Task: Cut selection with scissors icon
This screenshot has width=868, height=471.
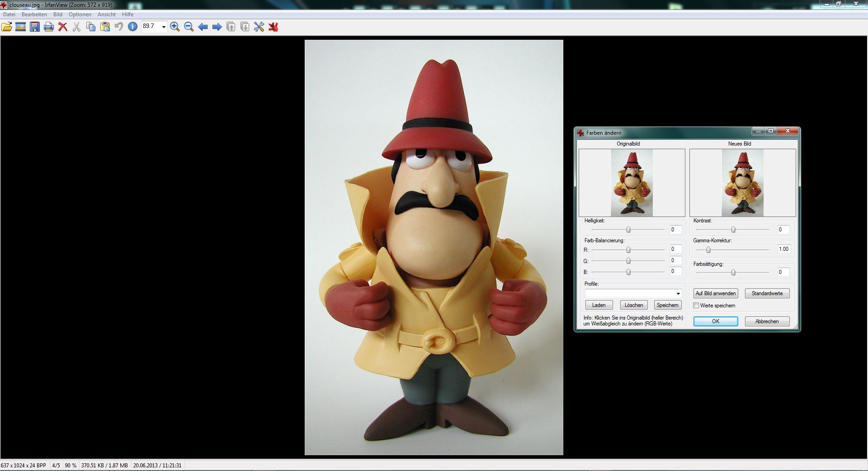Action: (76, 27)
